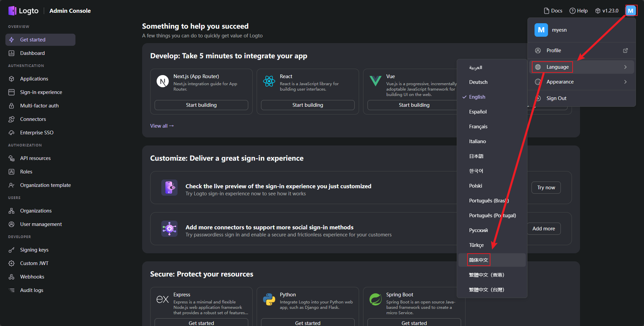Select the checked English language option

click(x=492, y=97)
